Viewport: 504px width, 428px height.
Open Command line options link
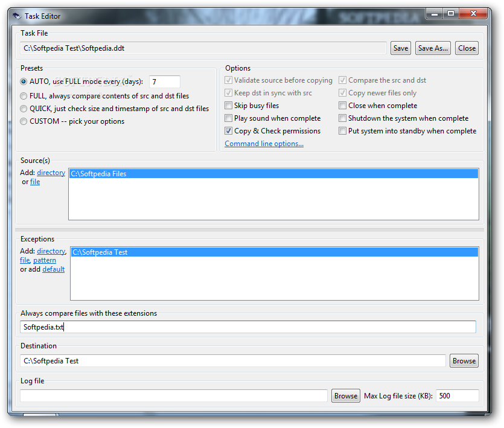point(264,144)
